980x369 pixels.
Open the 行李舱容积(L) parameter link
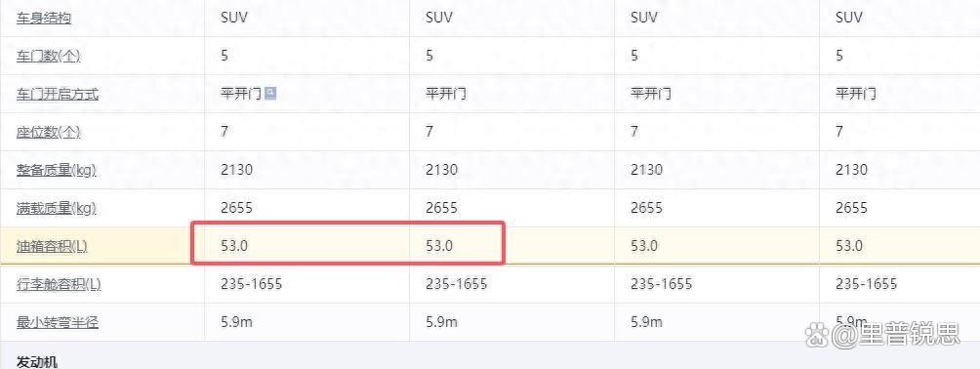59,285
